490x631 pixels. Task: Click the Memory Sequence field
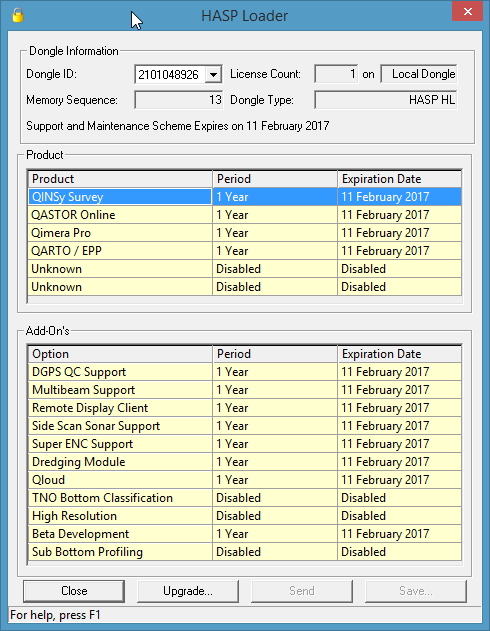(179, 100)
